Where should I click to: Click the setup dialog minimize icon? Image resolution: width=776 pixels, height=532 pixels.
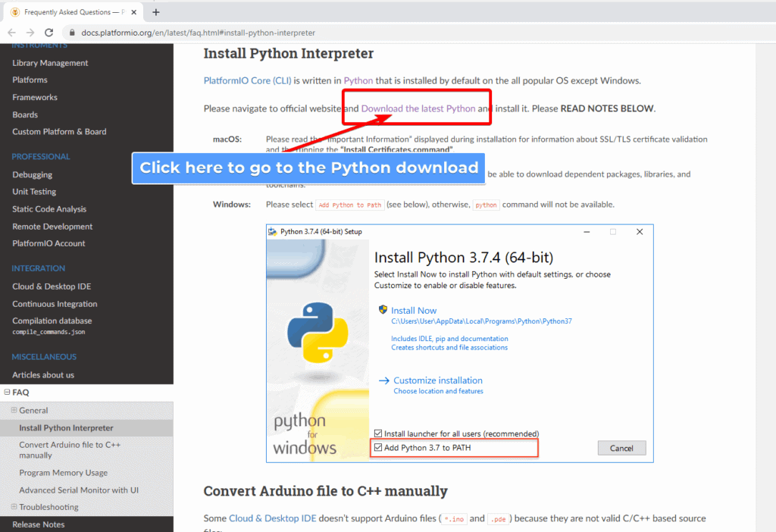point(587,232)
